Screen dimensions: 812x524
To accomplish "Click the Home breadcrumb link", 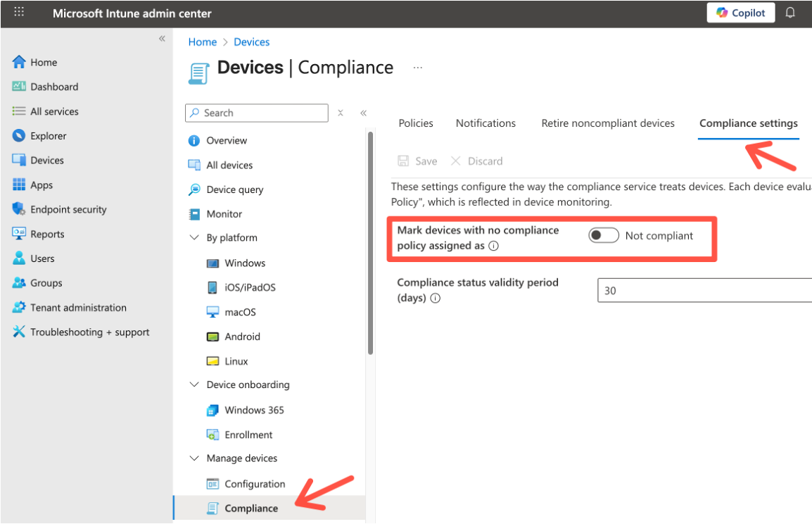I will coord(202,42).
